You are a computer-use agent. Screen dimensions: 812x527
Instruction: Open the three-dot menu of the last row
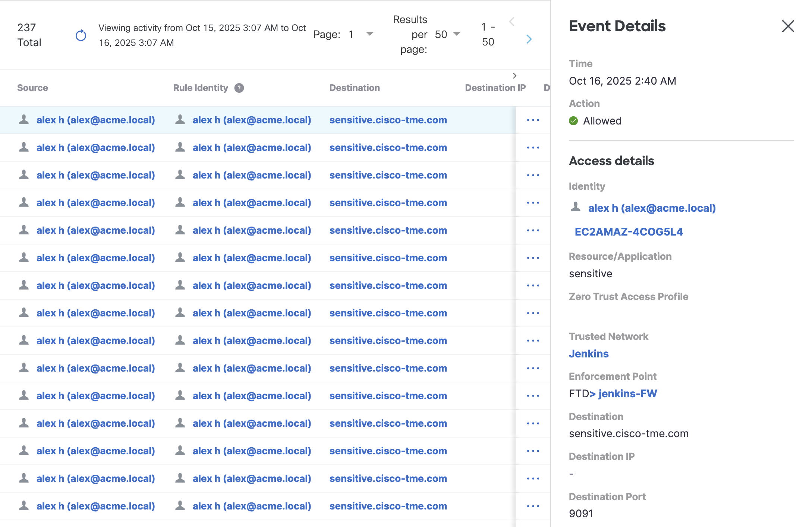point(533,506)
